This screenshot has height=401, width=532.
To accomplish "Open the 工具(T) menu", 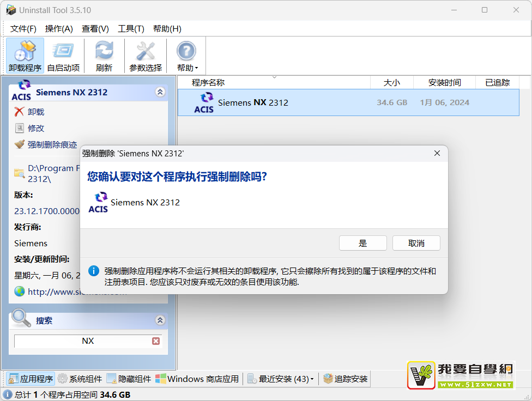I will pyautogui.click(x=131, y=29).
